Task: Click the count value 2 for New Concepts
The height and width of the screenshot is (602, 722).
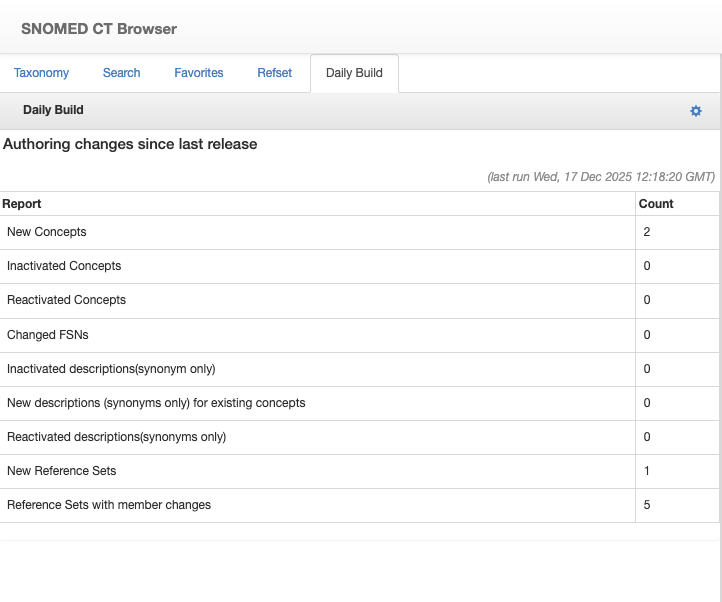Action: coord(647,232)
